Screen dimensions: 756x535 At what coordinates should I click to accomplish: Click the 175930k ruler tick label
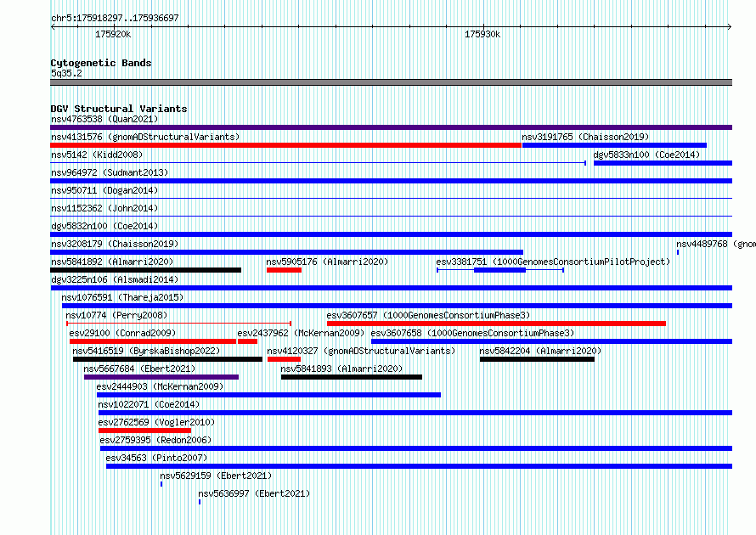pos(482,34)
